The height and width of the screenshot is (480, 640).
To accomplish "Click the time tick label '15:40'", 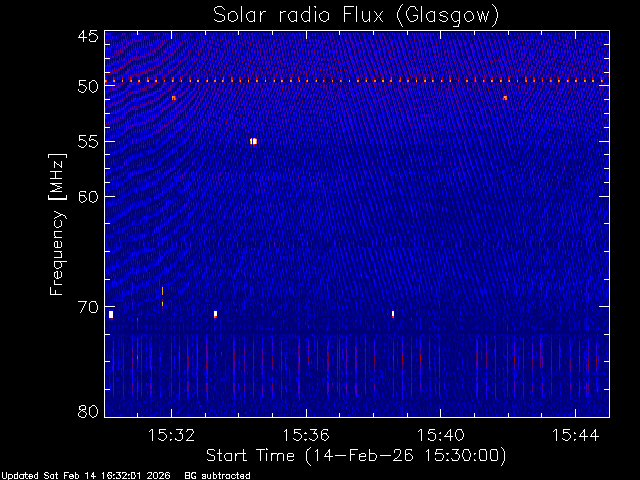I will 440,435.
